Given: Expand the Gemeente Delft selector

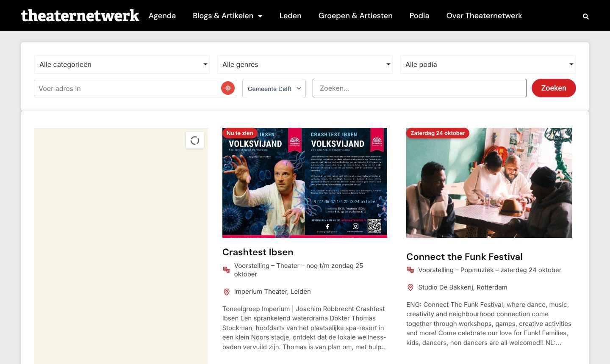Looking at the screenshot, I should click(274, 88).
